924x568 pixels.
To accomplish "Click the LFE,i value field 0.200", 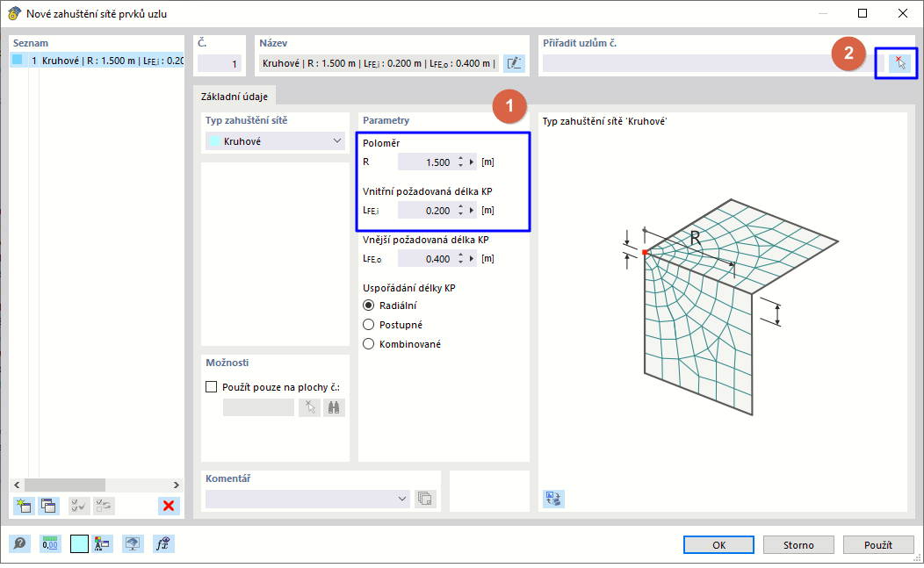I will pyautogui.click(x=426, y=211).
